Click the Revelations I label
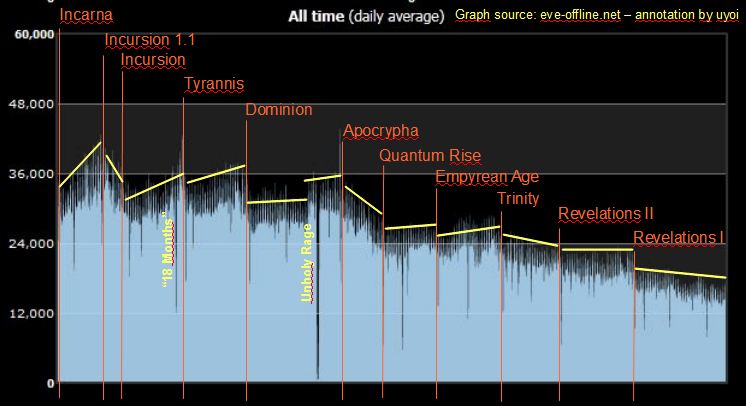Viewport: 746px width, 406px height. pos(679,238)
